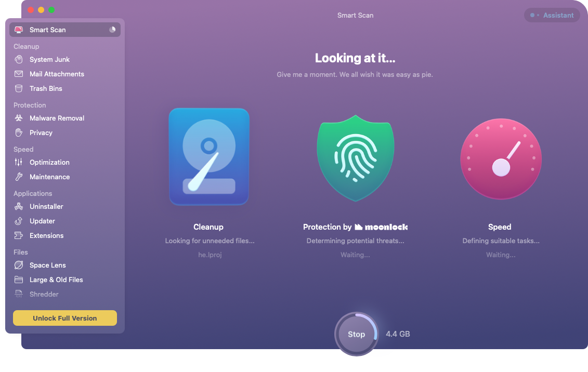The image size is (588, 372).
Task: Click the Updater arrow icon
Action: pyautogui.click(x=19, y=221)
